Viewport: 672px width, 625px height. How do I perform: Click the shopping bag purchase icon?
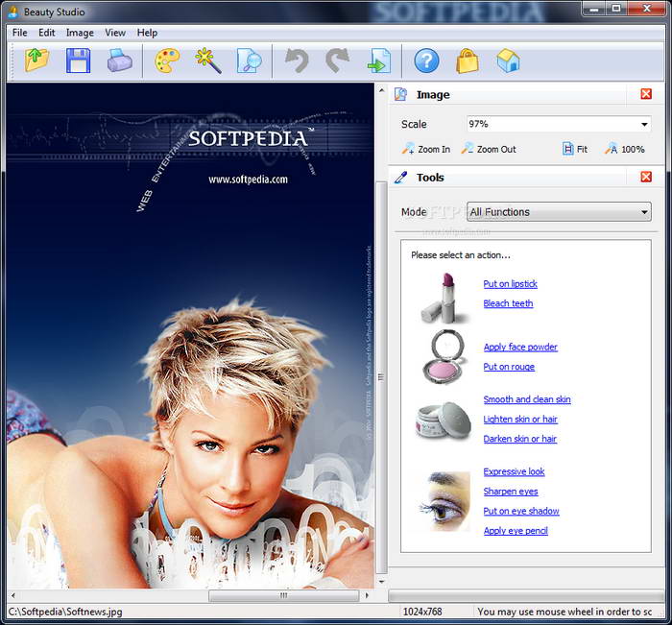468,60
